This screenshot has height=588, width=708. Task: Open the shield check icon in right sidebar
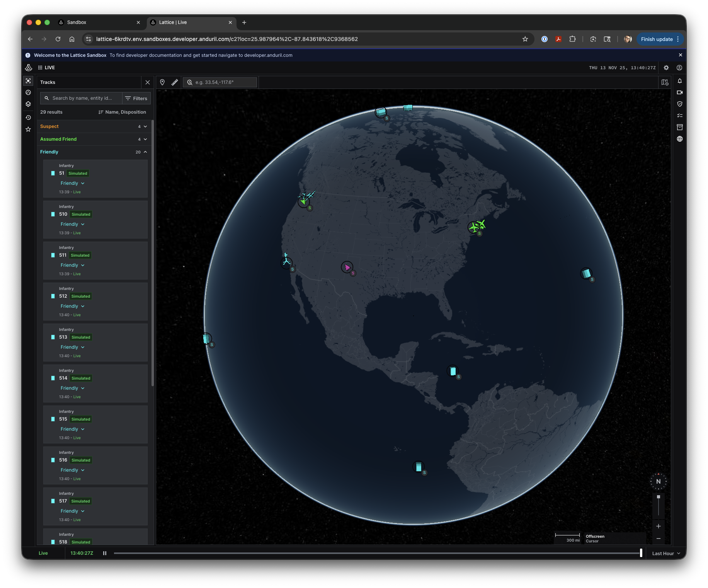click(680, 104)
